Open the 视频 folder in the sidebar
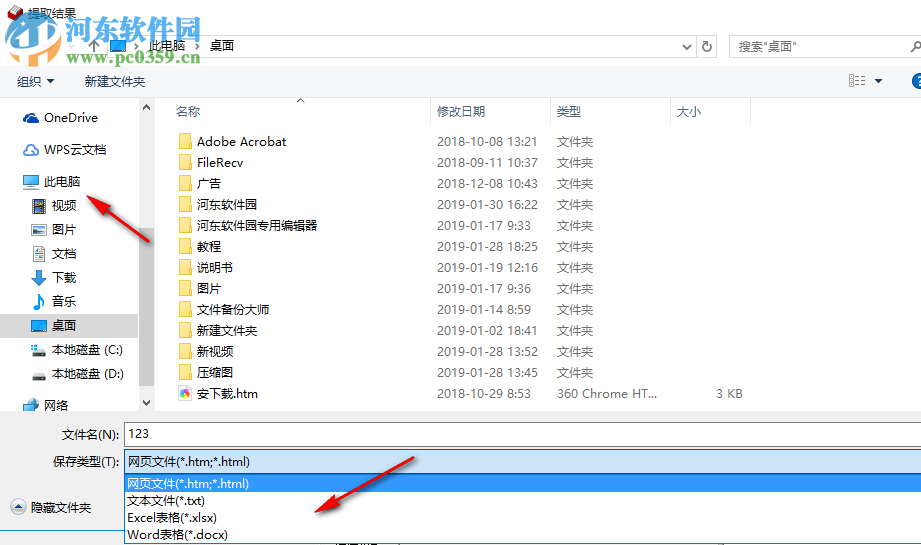921x545 pixels. tap(63, 206)
